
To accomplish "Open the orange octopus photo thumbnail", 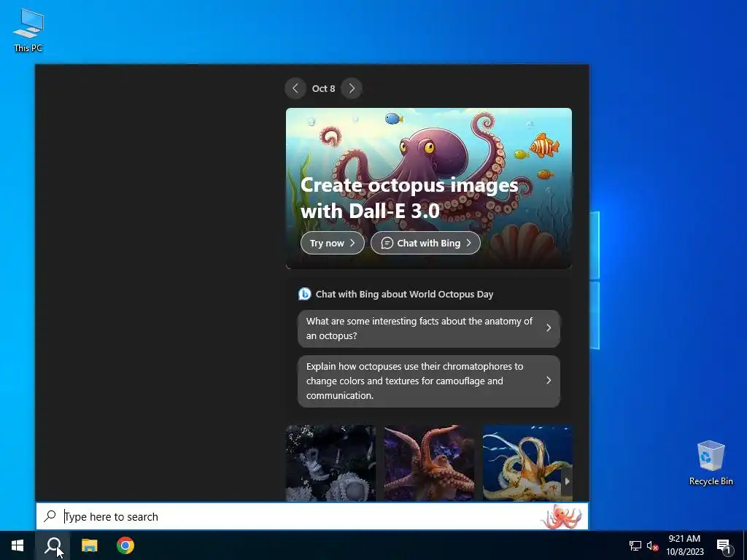I will point(429,463).
